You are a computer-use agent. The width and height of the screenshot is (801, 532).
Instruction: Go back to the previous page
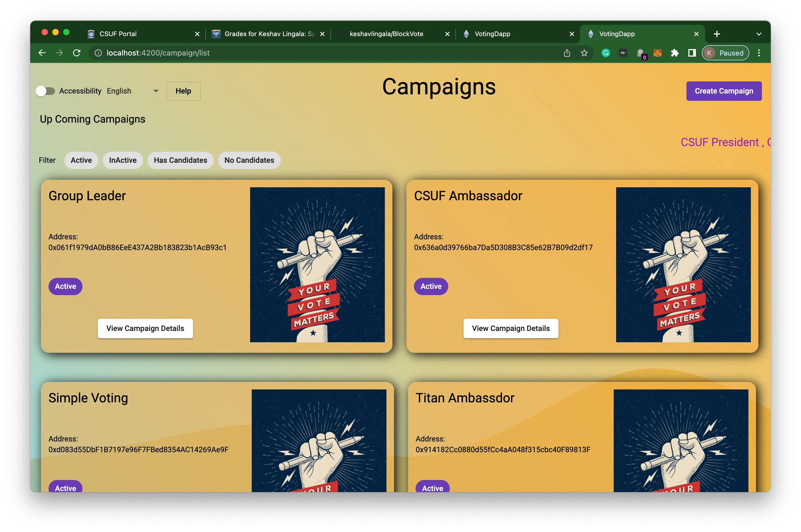(42, 53)
